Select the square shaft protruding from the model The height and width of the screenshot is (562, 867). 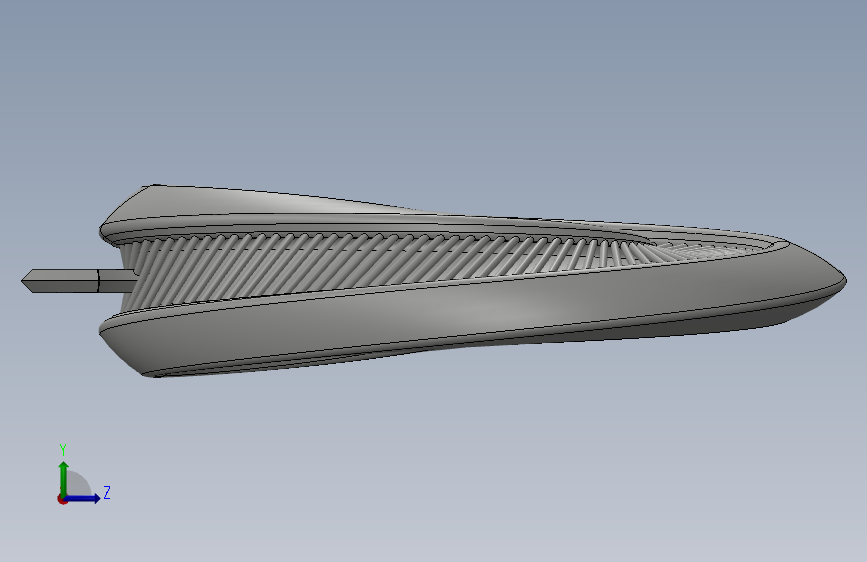[77, 281]
